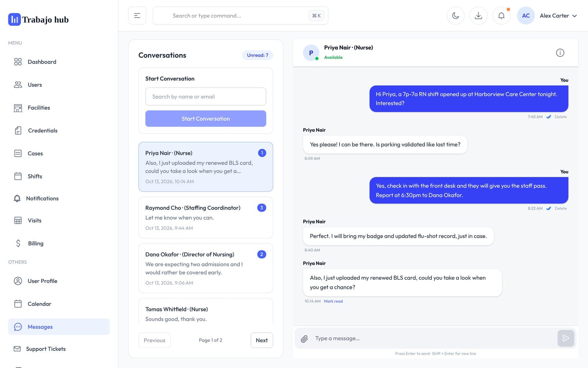
Task: Click the Search by name or email field
Action: point(206,96)
